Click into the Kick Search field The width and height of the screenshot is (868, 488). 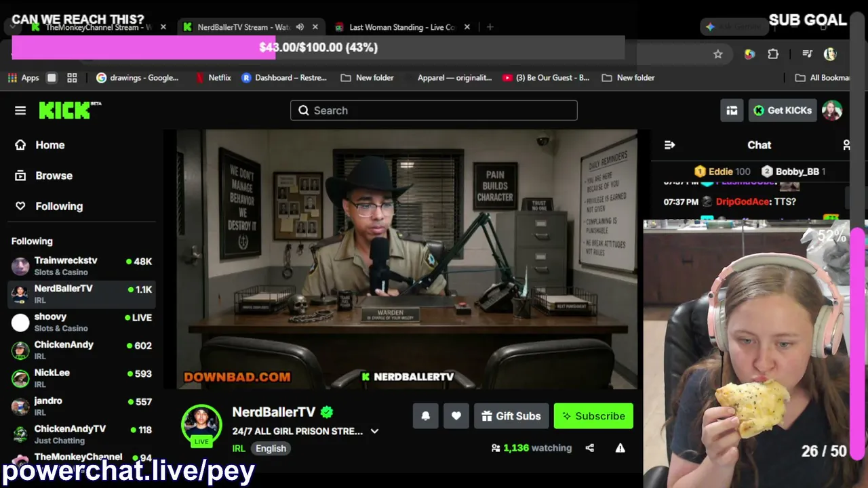[434, 110]
